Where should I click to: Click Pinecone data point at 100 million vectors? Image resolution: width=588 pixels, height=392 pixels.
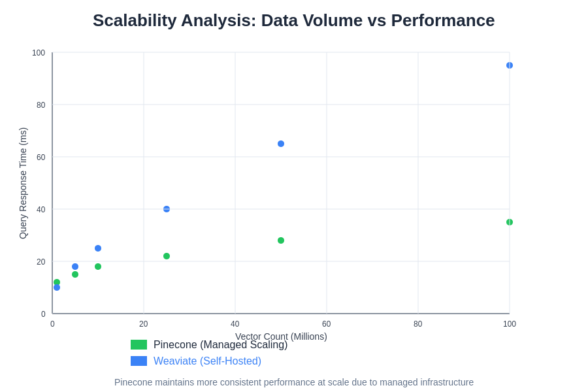point(510,222)
